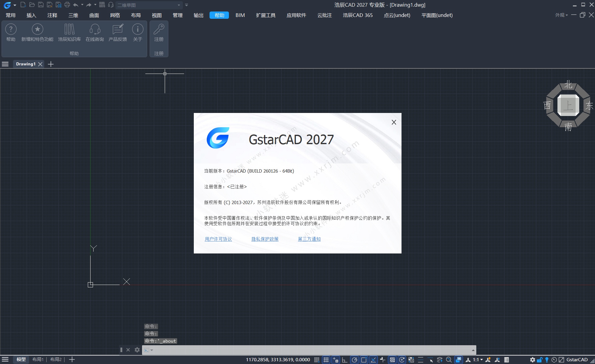
Task: Switch to the BIM ribbon tab
Action: (x=240, y=15)
